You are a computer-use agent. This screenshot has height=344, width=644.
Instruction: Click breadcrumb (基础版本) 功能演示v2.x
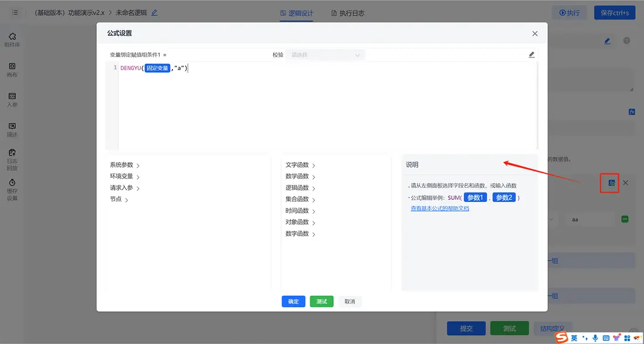69,13
